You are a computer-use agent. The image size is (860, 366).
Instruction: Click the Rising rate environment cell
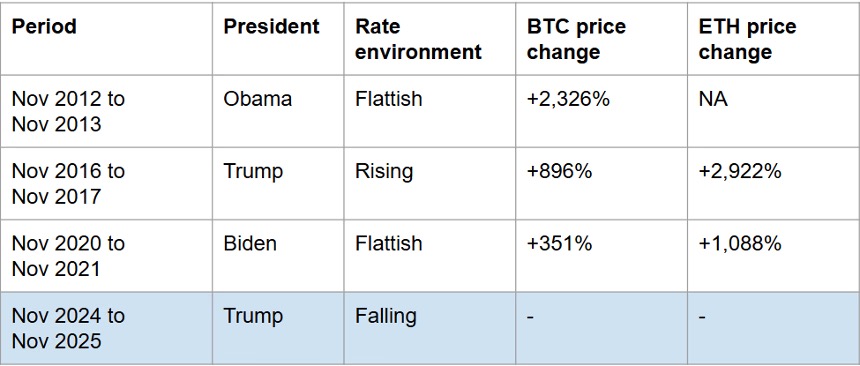429,183
